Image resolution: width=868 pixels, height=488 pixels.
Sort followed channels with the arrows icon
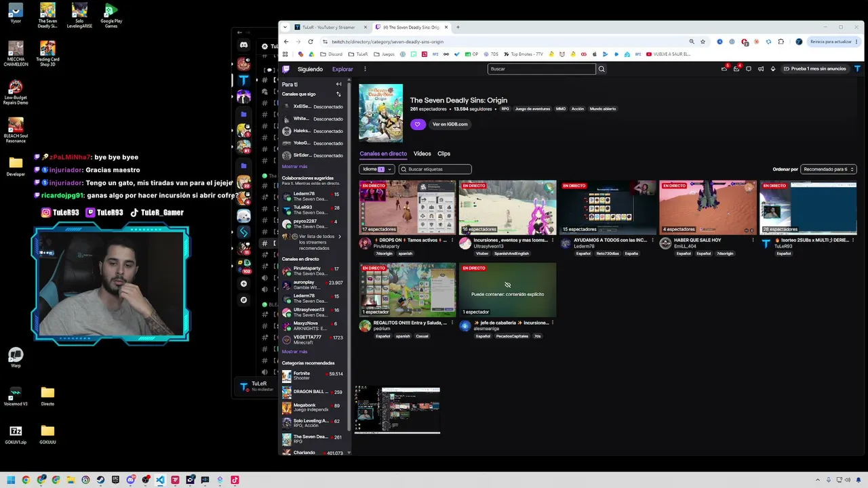(x=339, y=94)
